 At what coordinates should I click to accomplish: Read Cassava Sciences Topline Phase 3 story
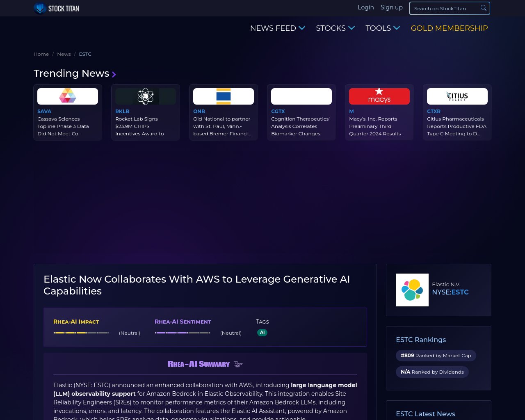click(x=63, y=126)
